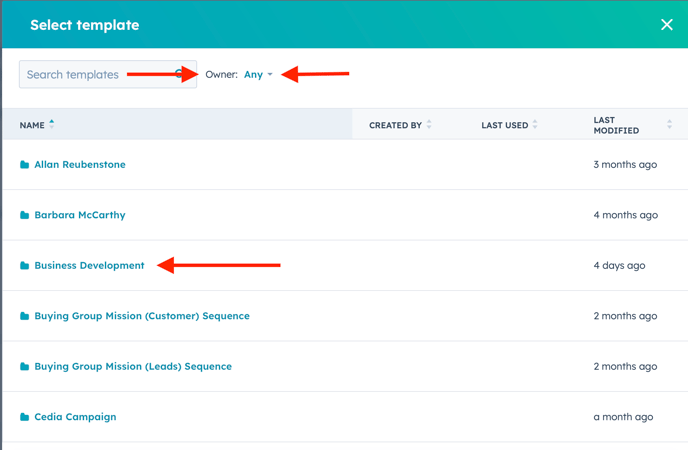Click folder icon beside Business Development

click(25, 266)
